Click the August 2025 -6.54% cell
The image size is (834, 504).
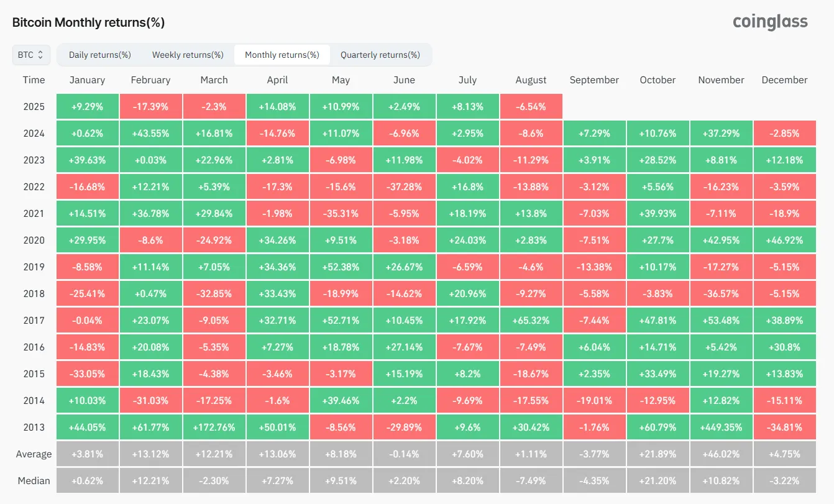point(531,106)
